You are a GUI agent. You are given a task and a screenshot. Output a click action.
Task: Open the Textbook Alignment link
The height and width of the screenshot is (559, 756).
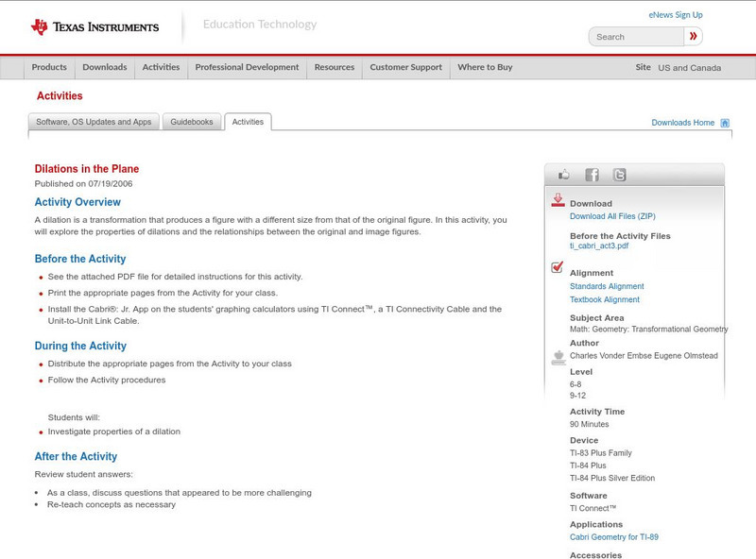605,299
